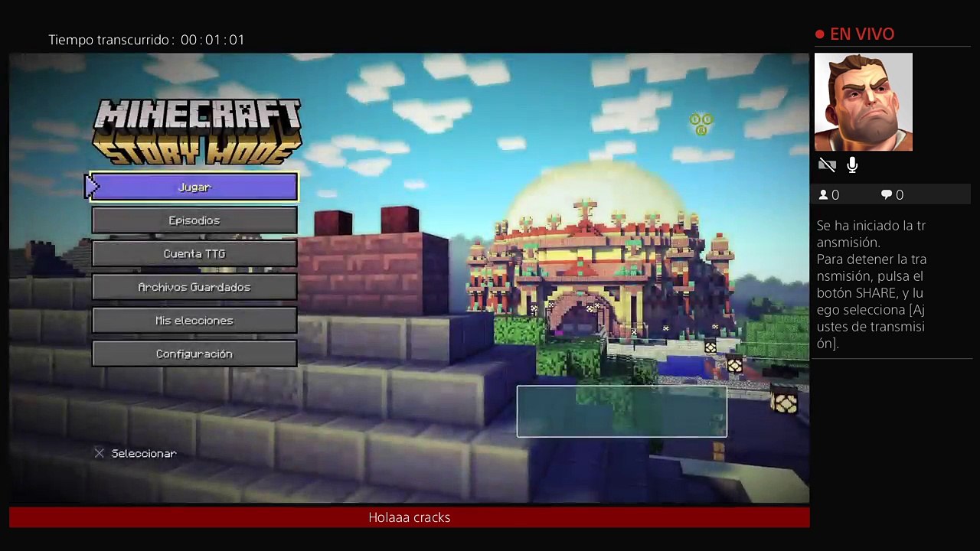Open the Episodios menu

coord(194,220)
